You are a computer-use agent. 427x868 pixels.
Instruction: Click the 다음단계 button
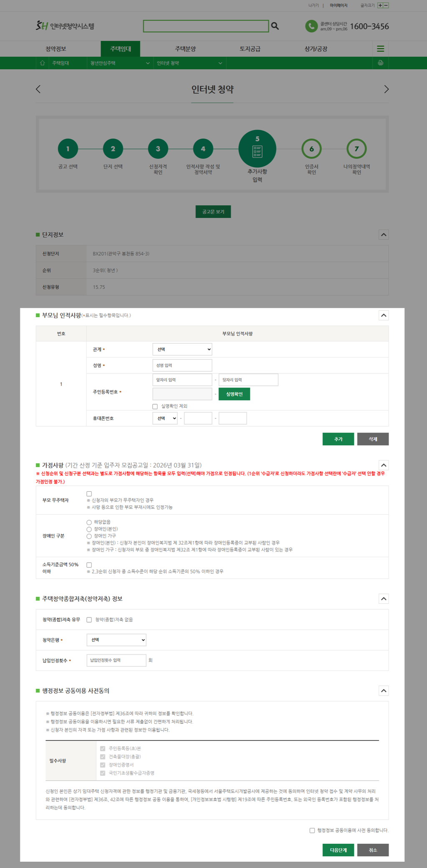click(338, 850)
